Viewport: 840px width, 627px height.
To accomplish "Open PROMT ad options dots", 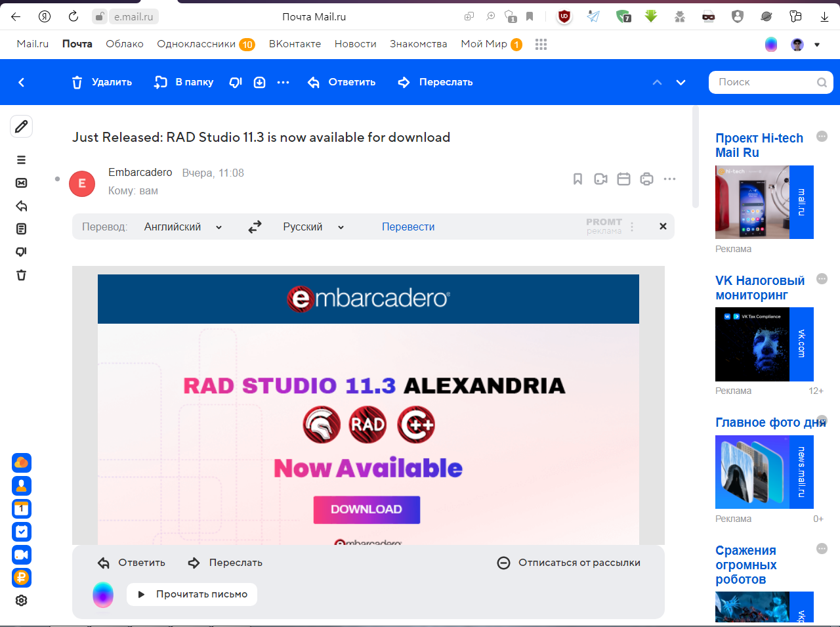I will 632,227.
